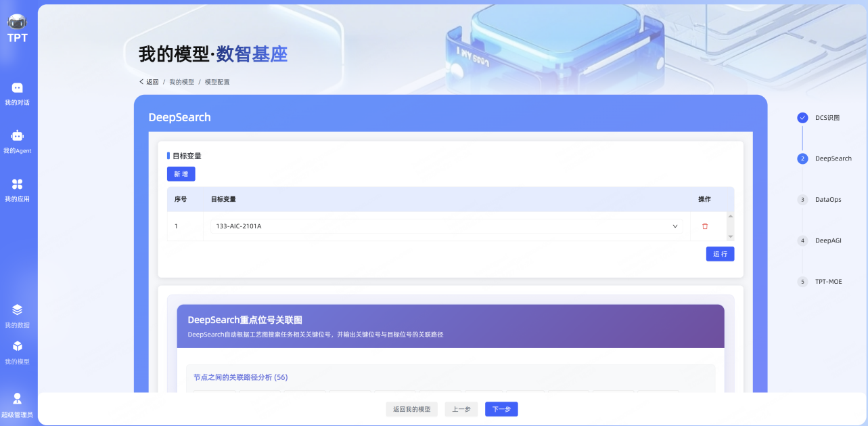Delete the 133-AIC-2101A row with trash icon
This screenshot has height=426, width=868.
click(705, 226)
